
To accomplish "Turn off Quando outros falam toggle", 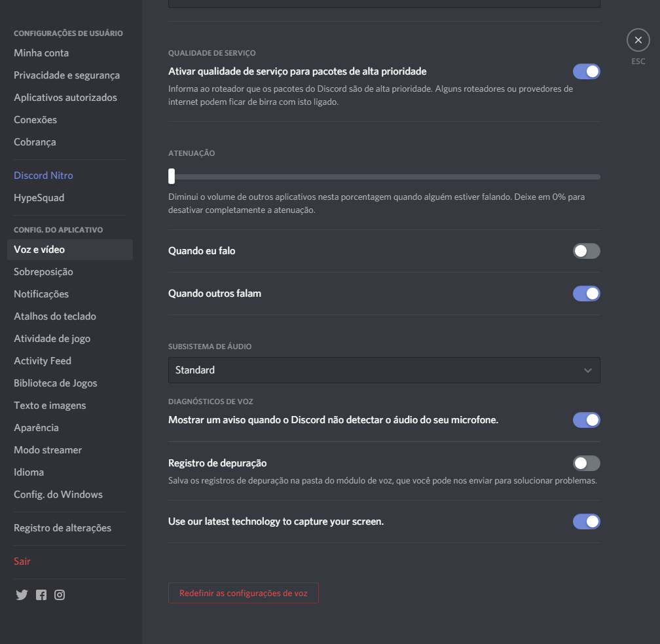I will (x=587, y=294).
